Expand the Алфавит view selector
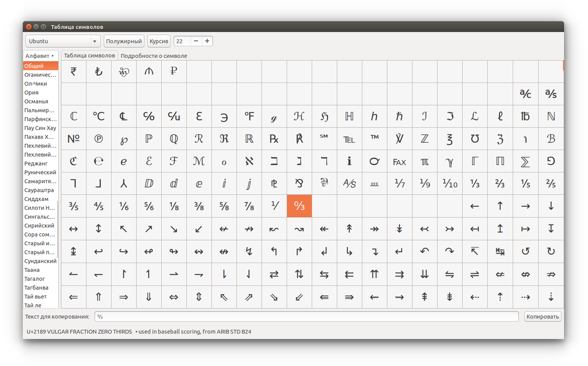This screenshot has height=366, width=588. click(x=40, y=56)
